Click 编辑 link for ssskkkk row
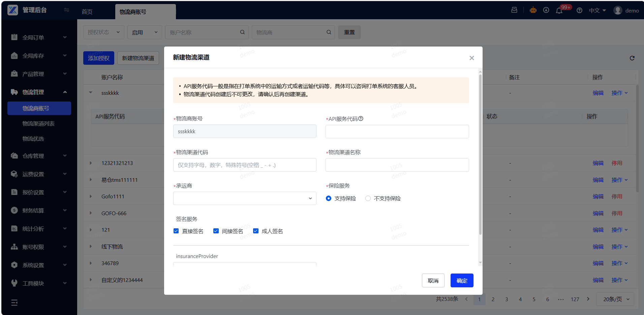 coord(598,93)
